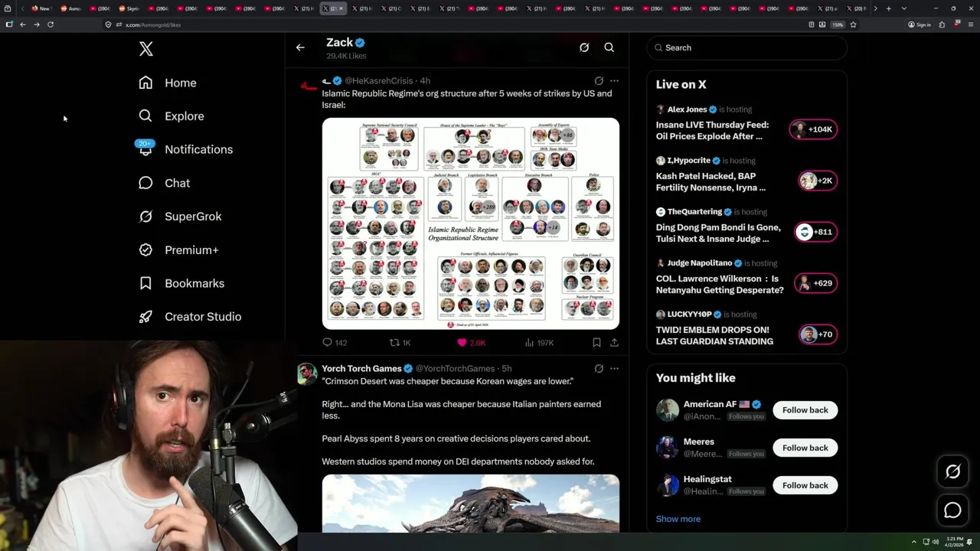Image resolution: width=980 pixels, height=551 pixels.
Task: Open American AF profile avatar
Action: [x=668, y=410]
